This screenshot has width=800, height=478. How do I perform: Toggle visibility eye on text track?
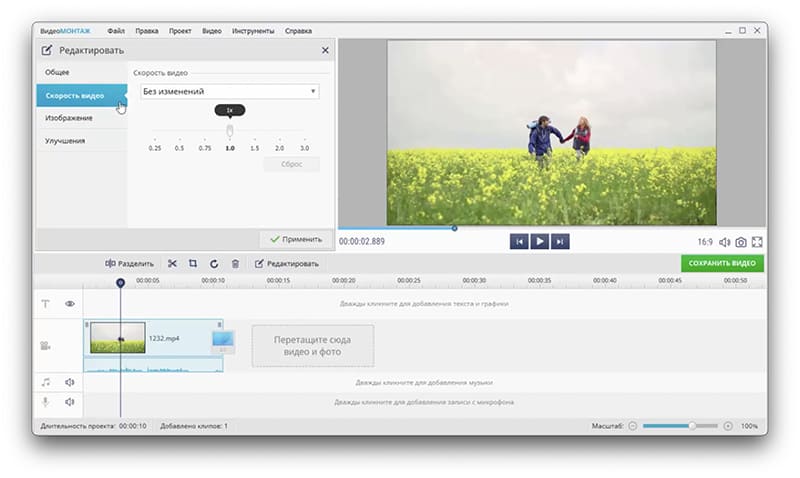click(x=70, y=303)
